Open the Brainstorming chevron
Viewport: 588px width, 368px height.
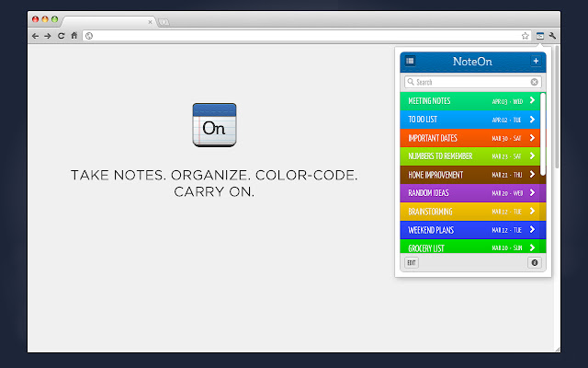tap(532, 211)
